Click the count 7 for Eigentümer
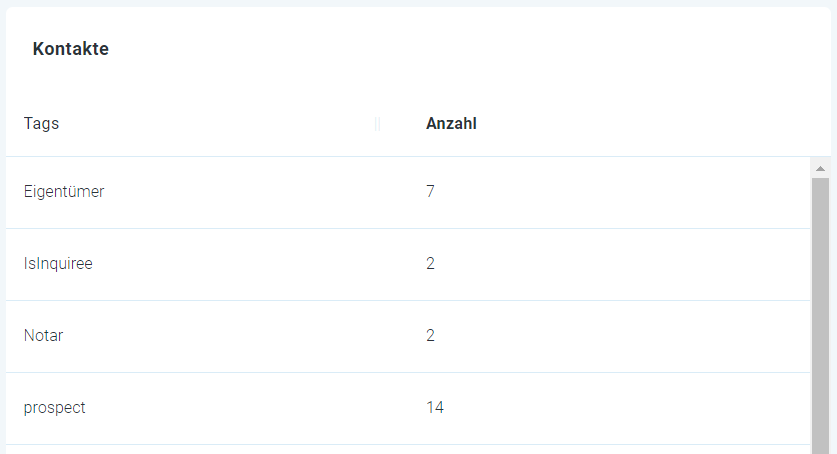Screen dimensions: 837x454 (x=430, y=192)
